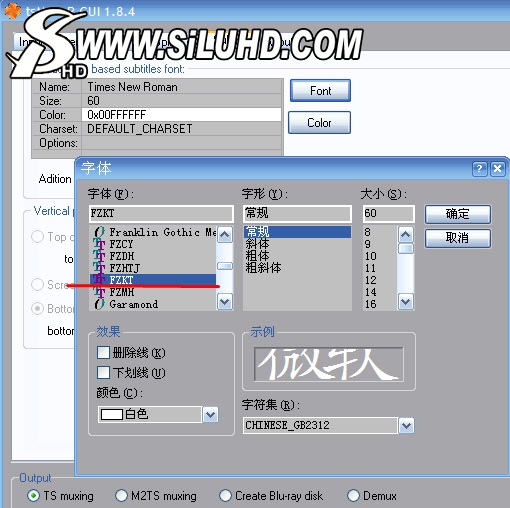Select the M2TS muxing radio button
The height and width of the screenshot is (508, 510).
pyautogui.click(x=121, y=496)
